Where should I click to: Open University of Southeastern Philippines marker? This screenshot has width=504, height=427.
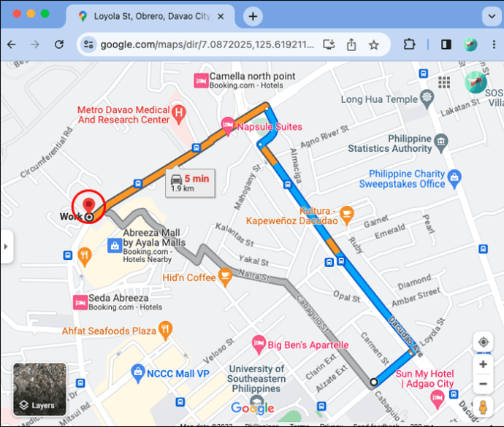click(x=256, y=401)
